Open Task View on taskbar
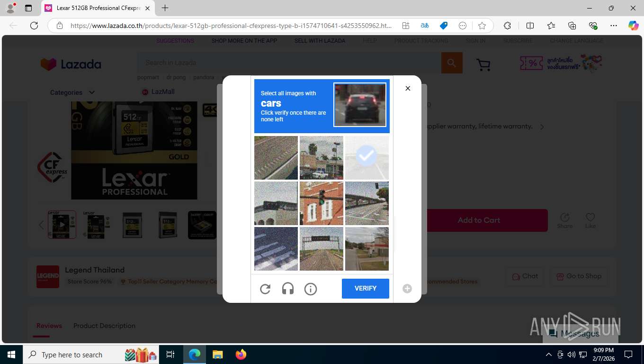Screen dimensions: 644x364 click(x=170, y=355)
